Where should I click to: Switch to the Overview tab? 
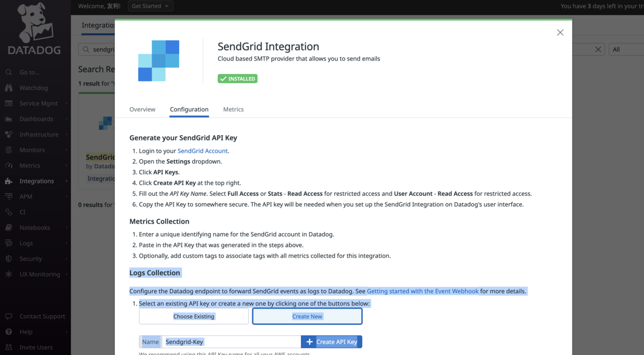pyautogui.click(x=142, y=109)
